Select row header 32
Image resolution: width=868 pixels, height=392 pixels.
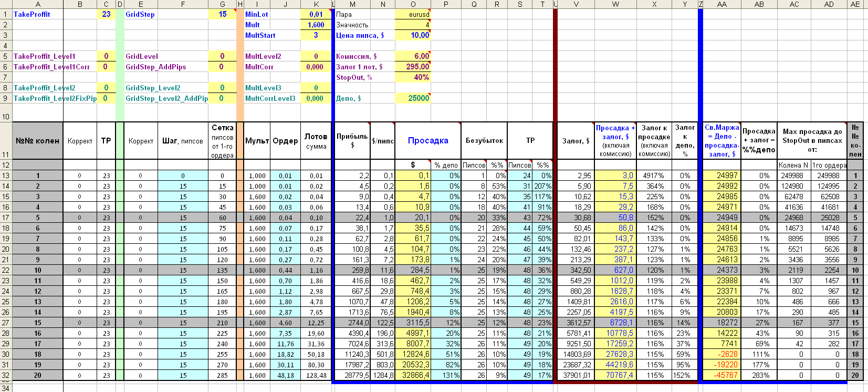tap(6, 375)
